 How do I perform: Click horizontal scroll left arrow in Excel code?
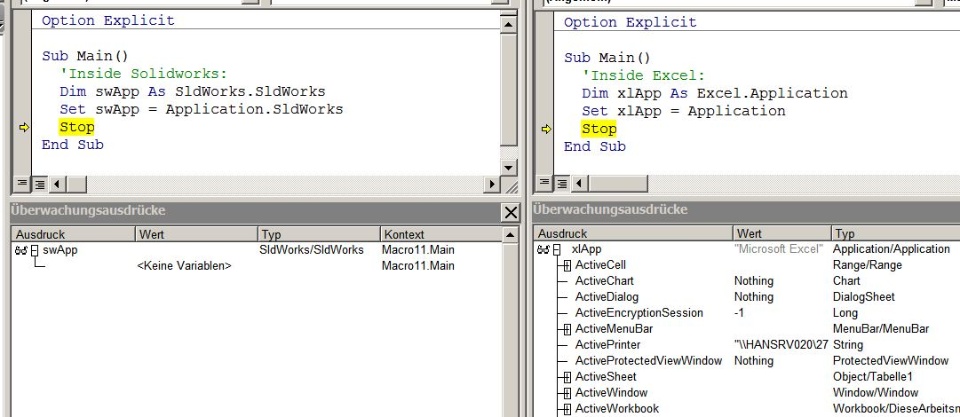[x=579, y=182]
